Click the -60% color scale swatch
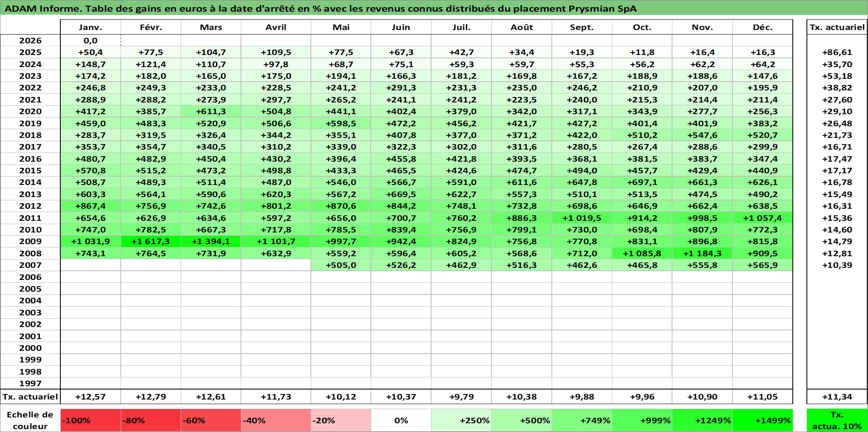 (211, 420)
